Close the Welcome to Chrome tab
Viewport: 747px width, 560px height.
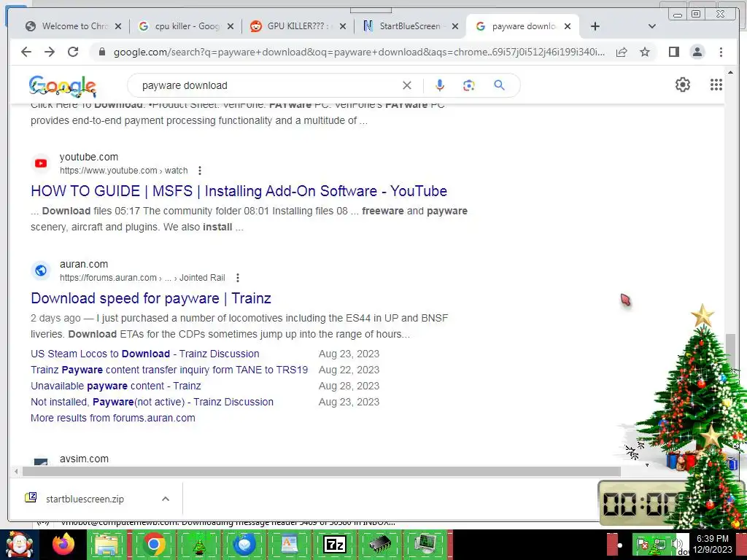pyautogui.click(x=118, y=26)
